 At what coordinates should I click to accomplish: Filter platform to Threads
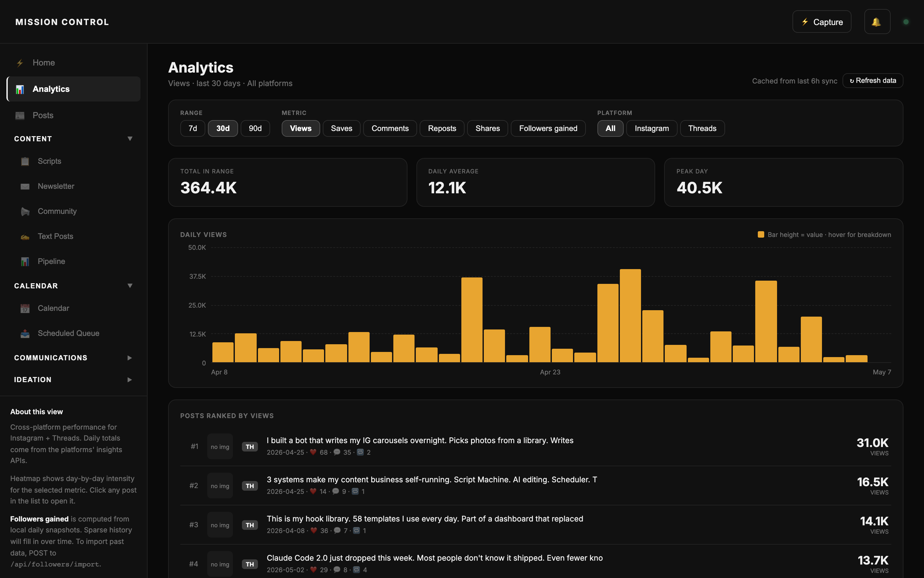point(702,128)
